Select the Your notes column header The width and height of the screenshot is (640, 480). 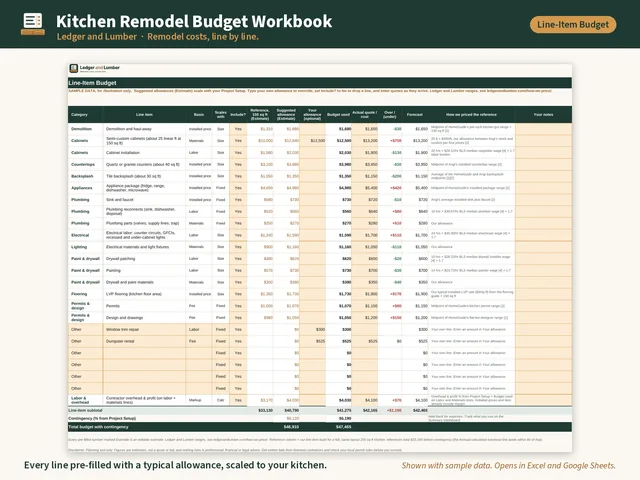click(543, 115)
